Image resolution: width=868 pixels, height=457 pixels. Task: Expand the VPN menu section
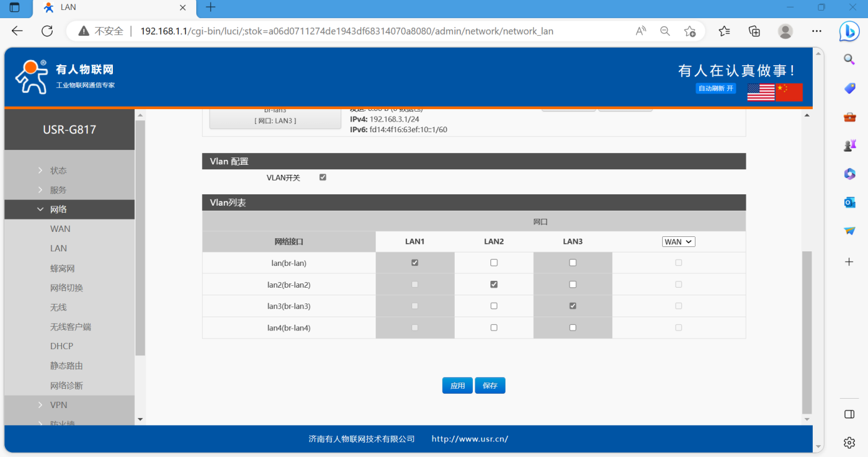(59, 405)
